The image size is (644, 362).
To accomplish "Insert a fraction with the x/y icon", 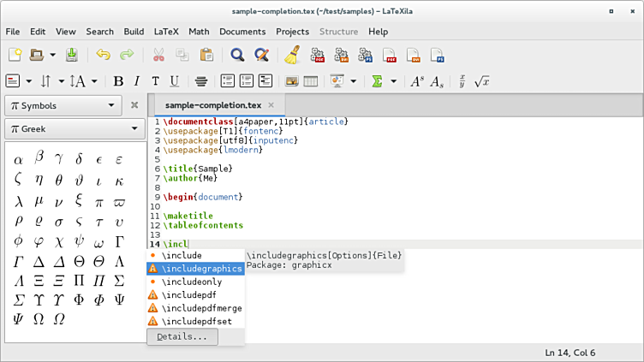I will coord(462,81).
